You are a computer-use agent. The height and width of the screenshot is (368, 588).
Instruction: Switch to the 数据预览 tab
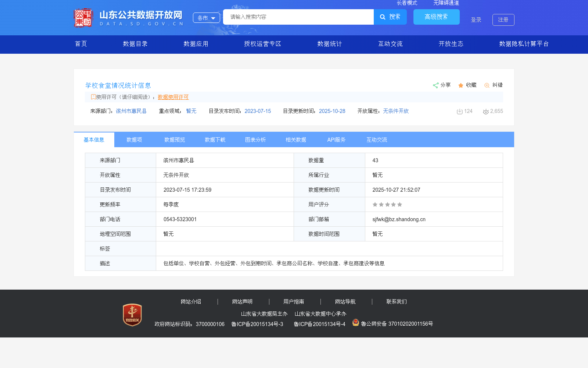click(x=174, y=139)
